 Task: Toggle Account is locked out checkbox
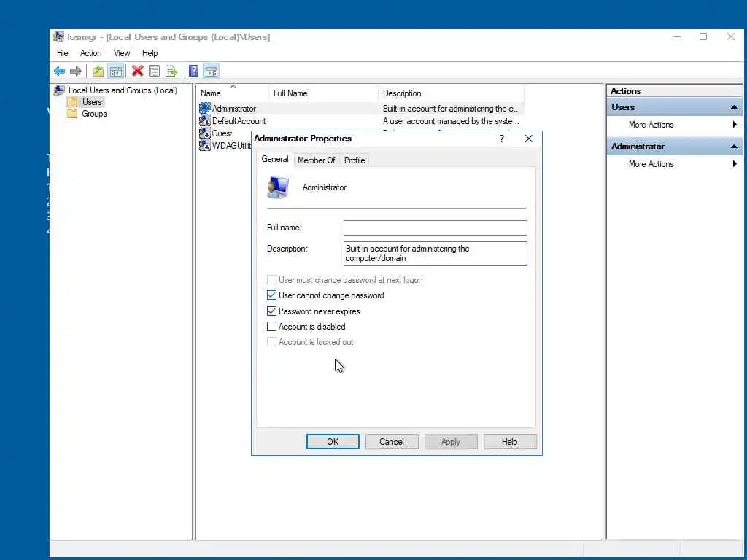pos(271,342)
